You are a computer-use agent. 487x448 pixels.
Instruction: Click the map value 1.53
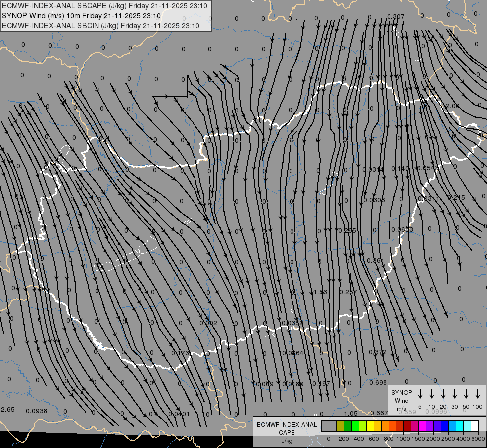point(320,292)
